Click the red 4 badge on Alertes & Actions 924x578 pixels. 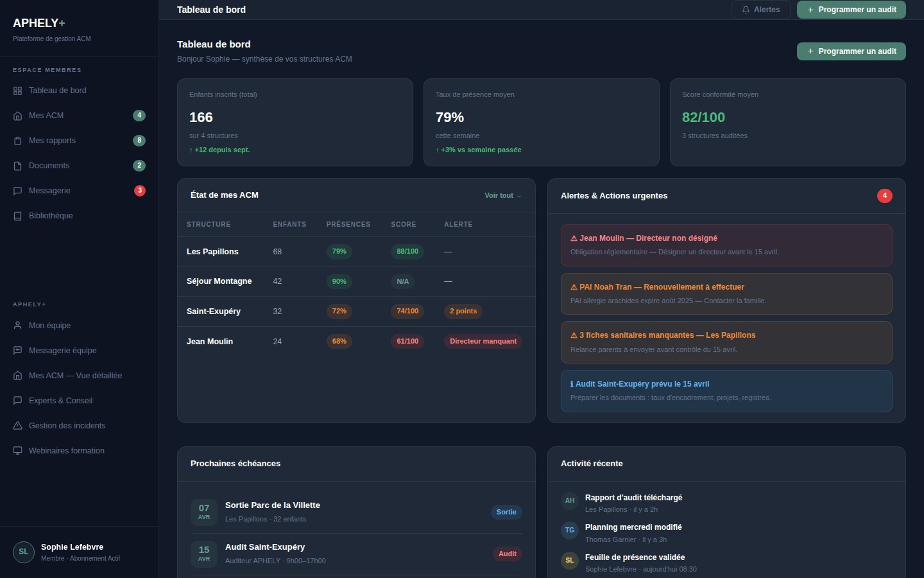pos(885,195)
